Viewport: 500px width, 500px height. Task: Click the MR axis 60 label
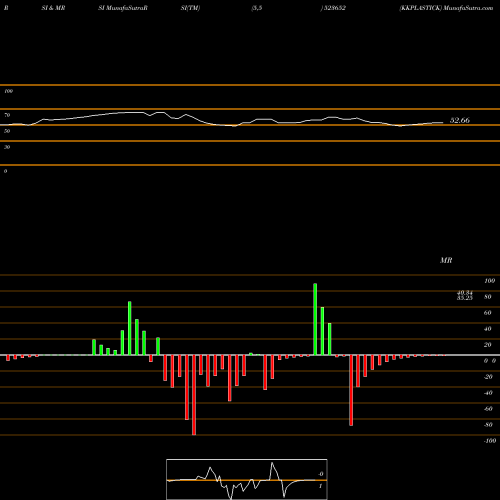(x=488, y=313)
